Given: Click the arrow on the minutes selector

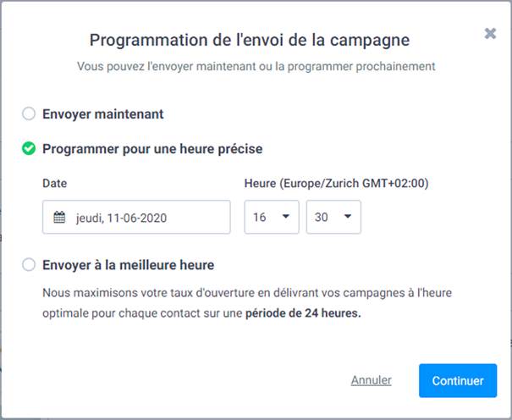Looking at the screenshot, I should point(348,217).
